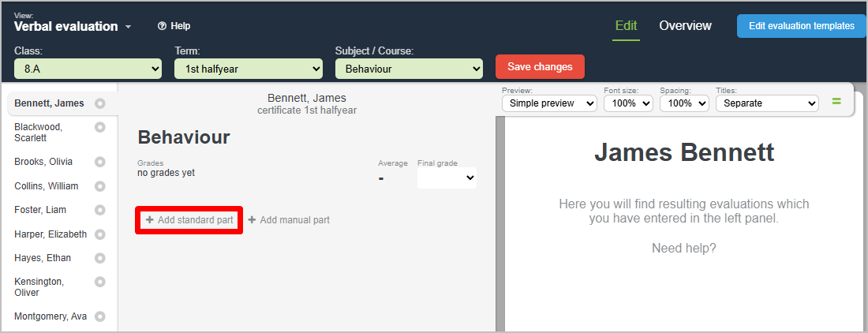The image size is (868, 333).
Task: Select student Hayes, Ethan in the list
Action: [43, 258]
